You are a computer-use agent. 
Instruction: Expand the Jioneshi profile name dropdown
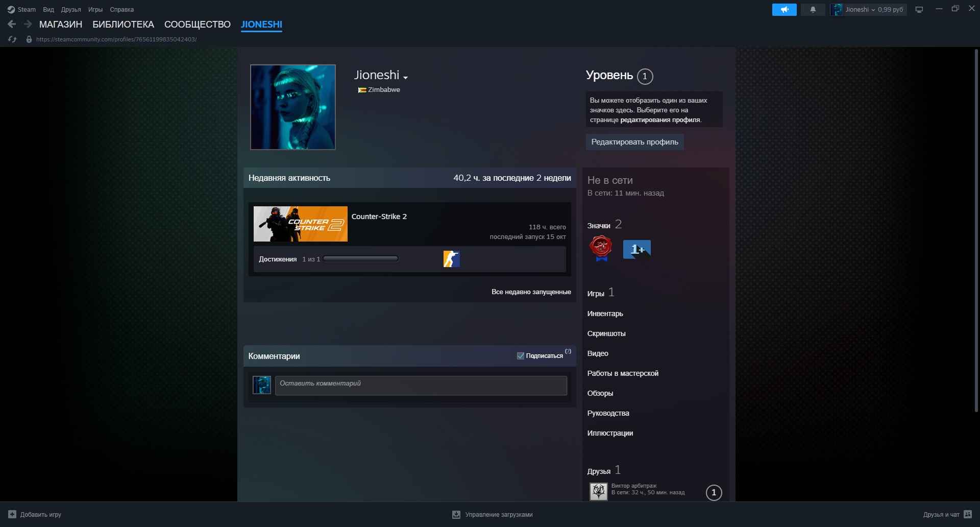[x=405, y=78]
